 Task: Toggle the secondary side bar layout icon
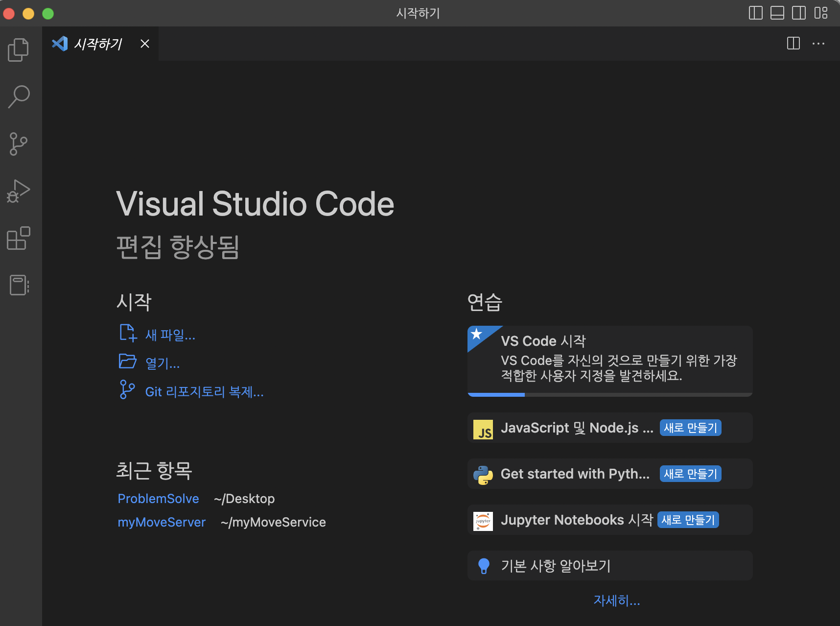point(799,13)
